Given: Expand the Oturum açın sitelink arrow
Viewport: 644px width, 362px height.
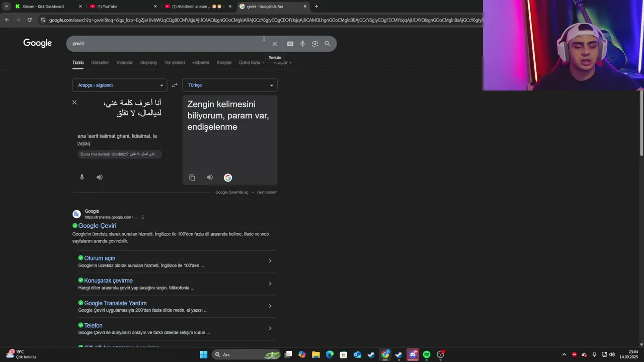Looking at the screenshot, I should point(270,261).
